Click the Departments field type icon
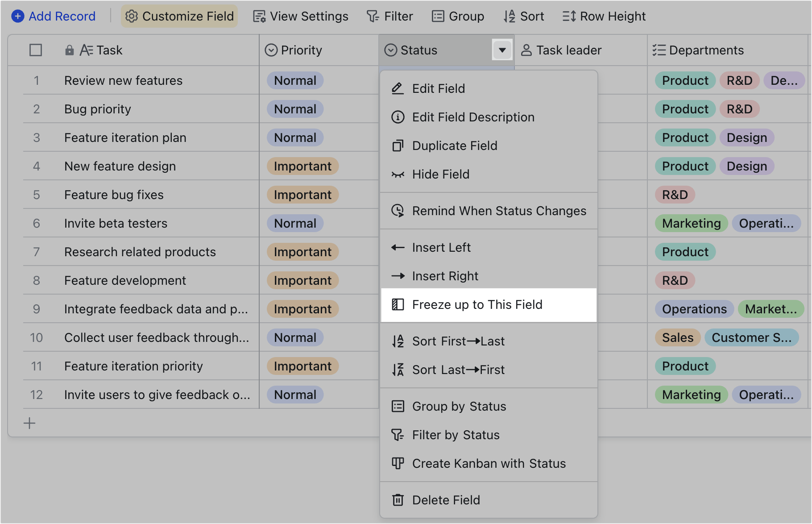812x524 pixels. pyautogui.click(x=659, y=50)
